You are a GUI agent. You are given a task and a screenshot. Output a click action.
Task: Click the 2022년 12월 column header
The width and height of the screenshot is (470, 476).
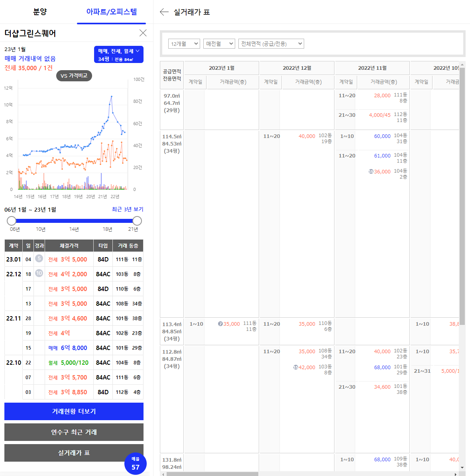(297, 68)
